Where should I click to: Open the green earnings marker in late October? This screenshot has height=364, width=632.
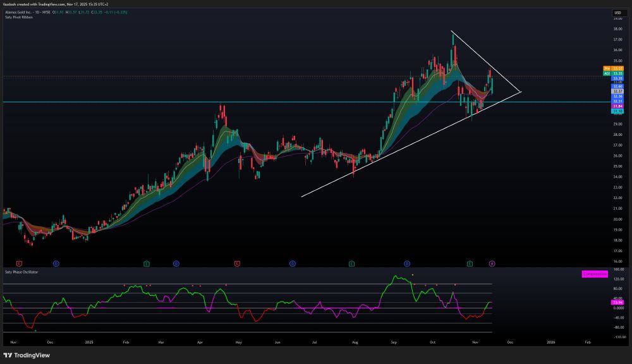470,264
